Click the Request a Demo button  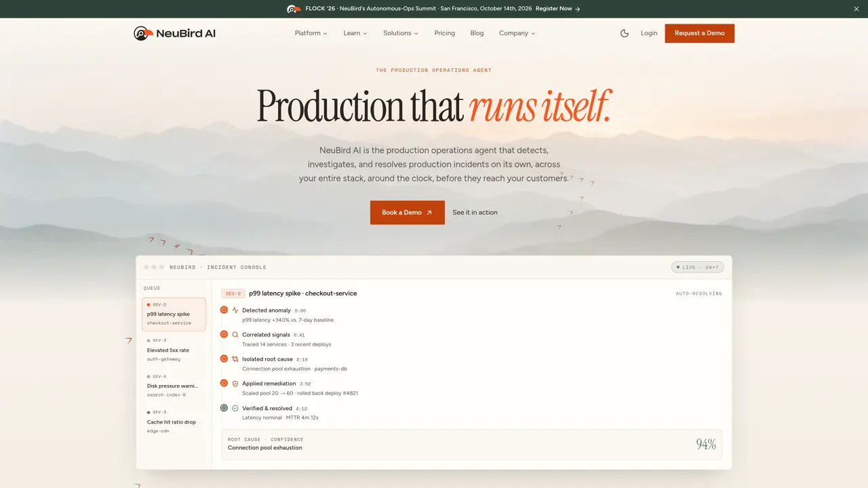point(700,33)
